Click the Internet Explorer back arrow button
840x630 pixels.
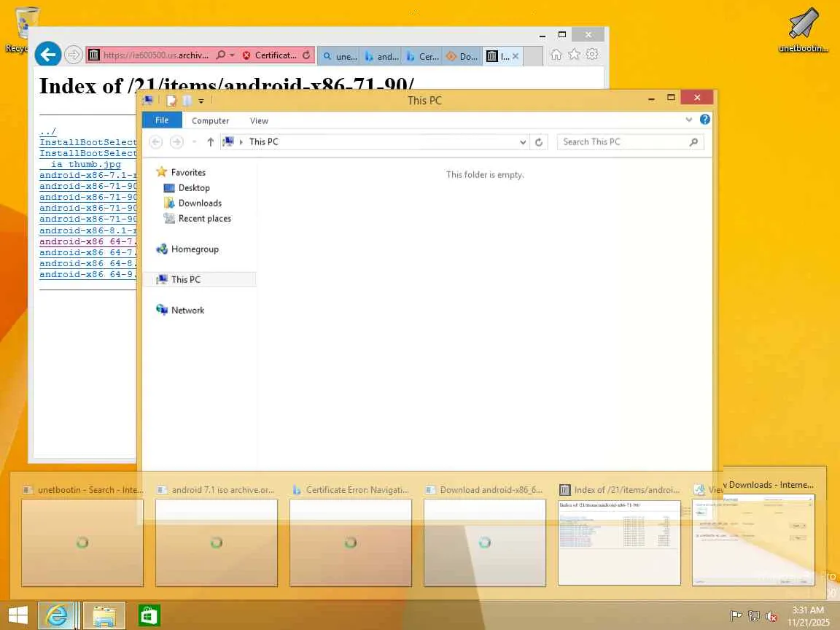[48, 55]
